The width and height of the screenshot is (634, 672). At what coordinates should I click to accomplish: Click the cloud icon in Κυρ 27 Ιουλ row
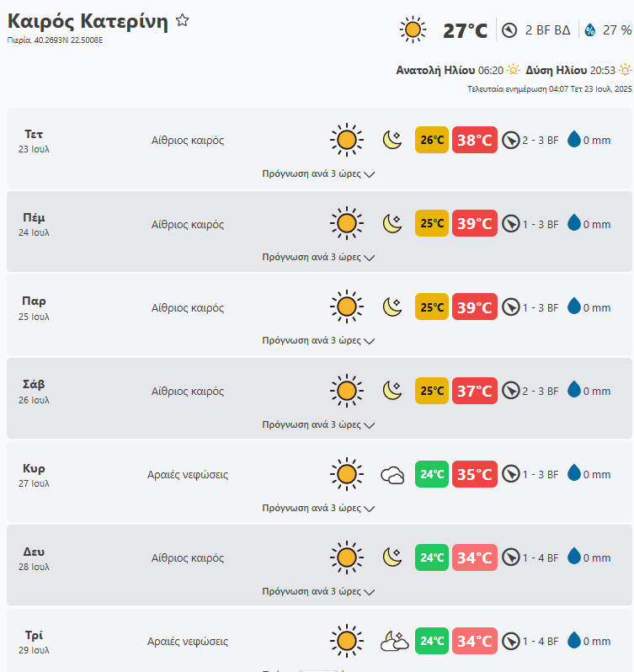392,475
